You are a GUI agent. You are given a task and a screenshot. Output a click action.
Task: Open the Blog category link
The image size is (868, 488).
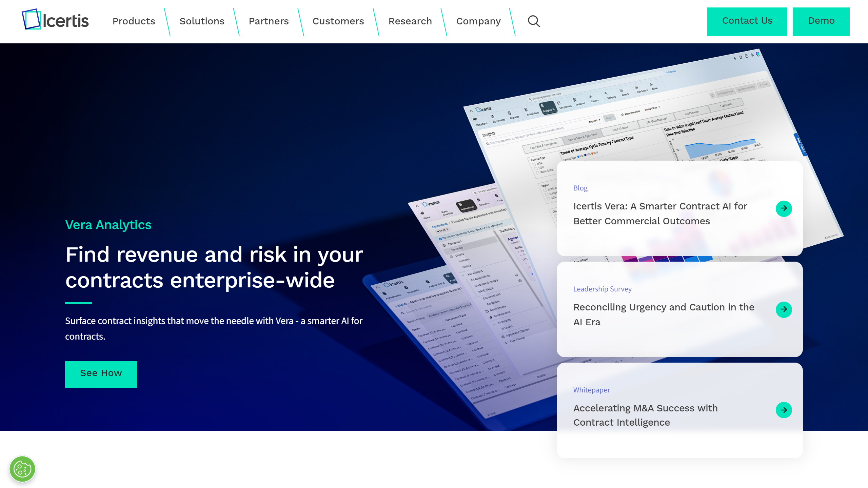click(580, 188)
